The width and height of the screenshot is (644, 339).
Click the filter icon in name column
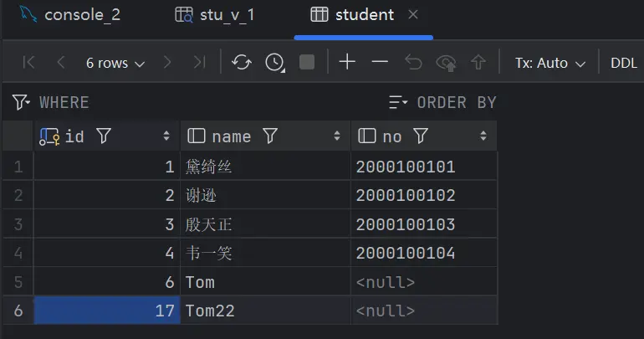click(270, 136)
